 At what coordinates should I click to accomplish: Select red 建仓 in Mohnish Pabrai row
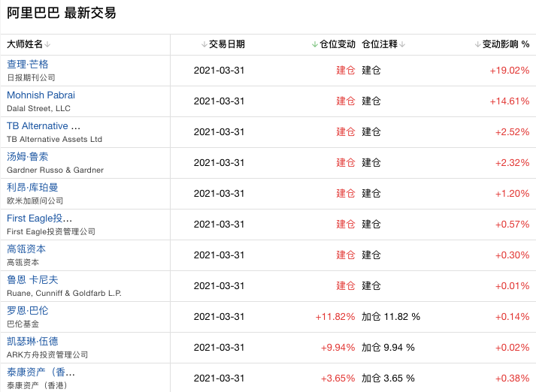coord(346,101)
